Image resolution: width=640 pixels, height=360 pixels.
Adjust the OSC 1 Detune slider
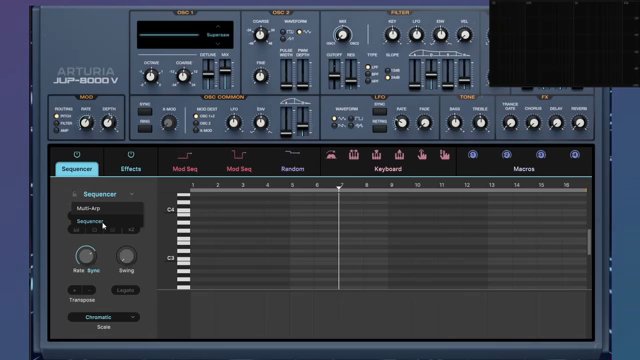coord(208,74)
